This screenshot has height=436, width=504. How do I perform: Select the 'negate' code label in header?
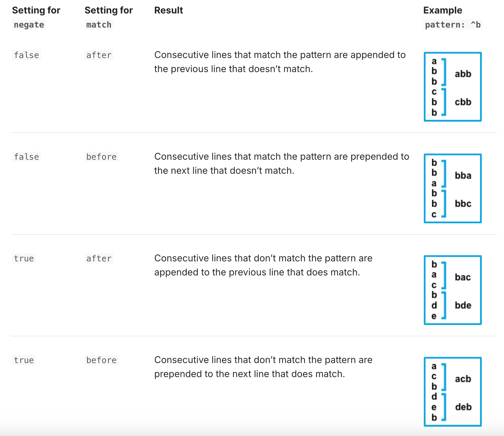click(29, 25)
